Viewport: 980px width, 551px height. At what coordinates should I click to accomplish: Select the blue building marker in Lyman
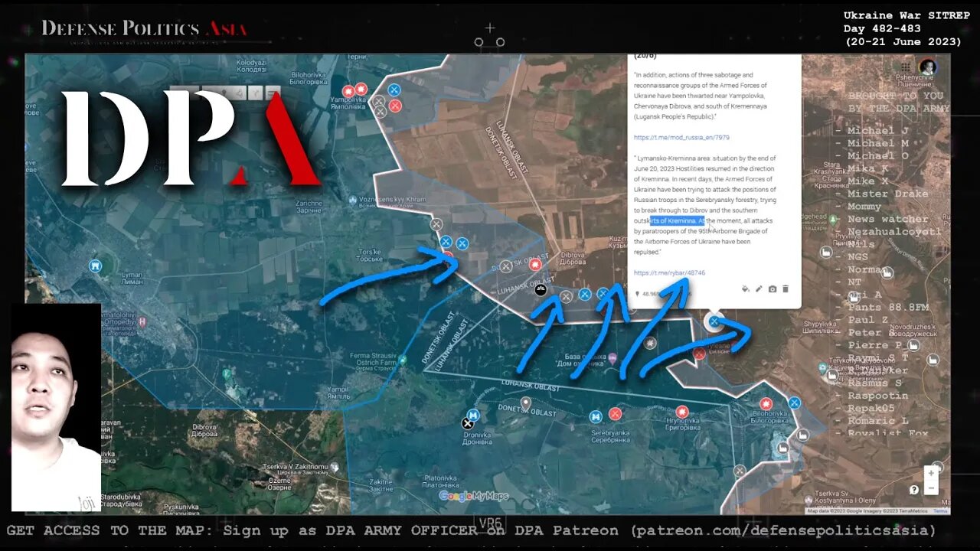pos(96,266)
